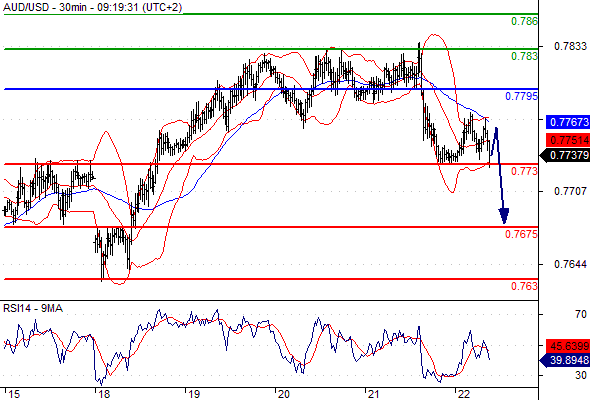Select the RSI value tag 45.6399
The width and height of the screenshot is (590, 400).
[568, 346]
